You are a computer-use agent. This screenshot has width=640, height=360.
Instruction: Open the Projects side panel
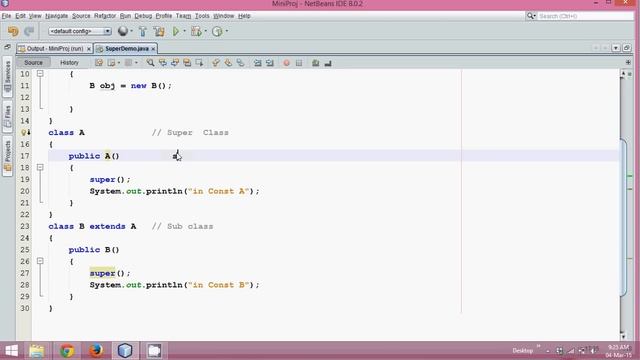(7, 156)
